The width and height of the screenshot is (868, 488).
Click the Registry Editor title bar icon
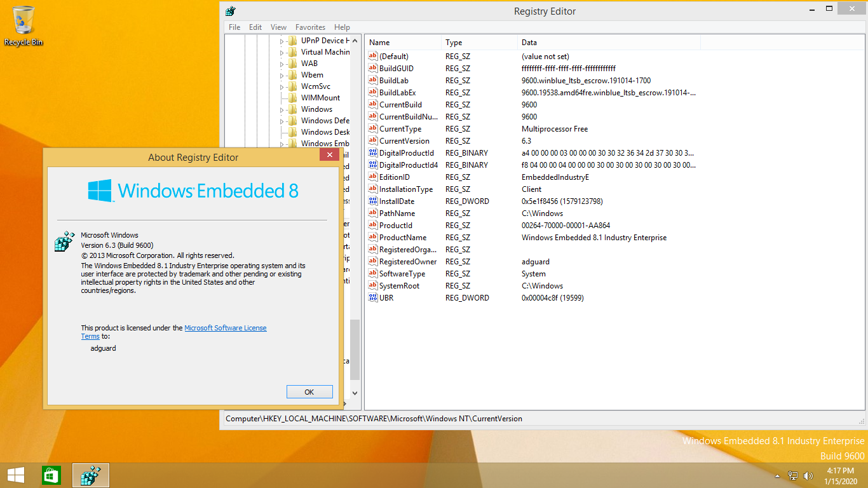[x=231, y=11]
